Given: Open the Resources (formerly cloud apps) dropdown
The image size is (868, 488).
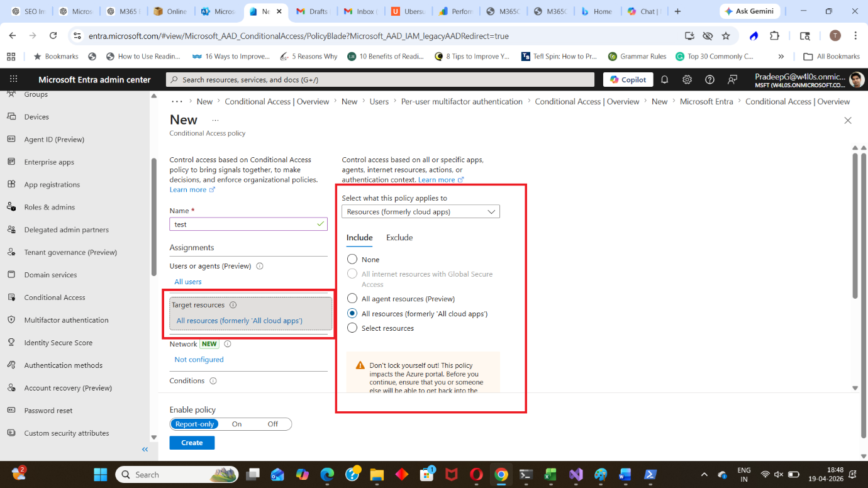Looking at the screenshot, I should point(420,212).
